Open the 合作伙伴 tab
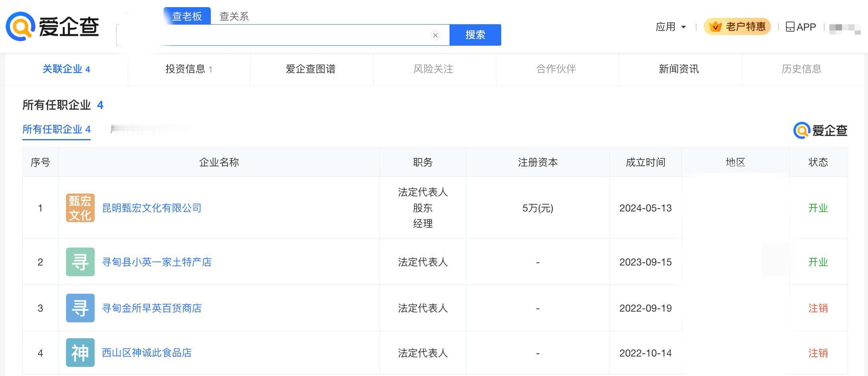Viewport: 868px width, 376px height. 556,69
